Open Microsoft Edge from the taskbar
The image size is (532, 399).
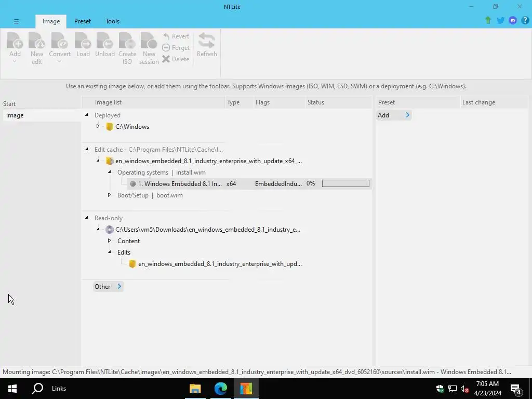tap(220, 389)
